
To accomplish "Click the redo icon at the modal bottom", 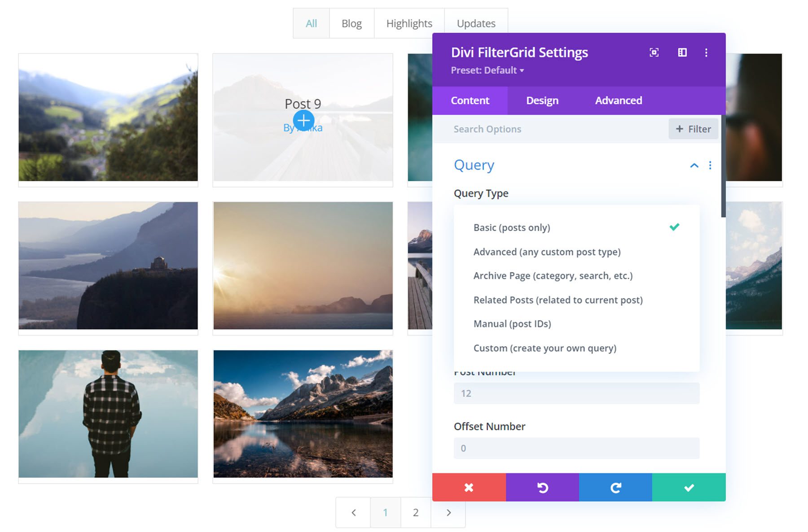I will pyautogui.click(x=615, y=487).
